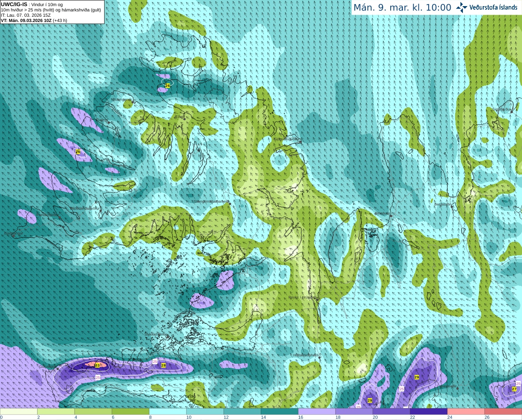Click the Bergstaðir station label
This screenshot has height=420, width=522.
(443, 204)
